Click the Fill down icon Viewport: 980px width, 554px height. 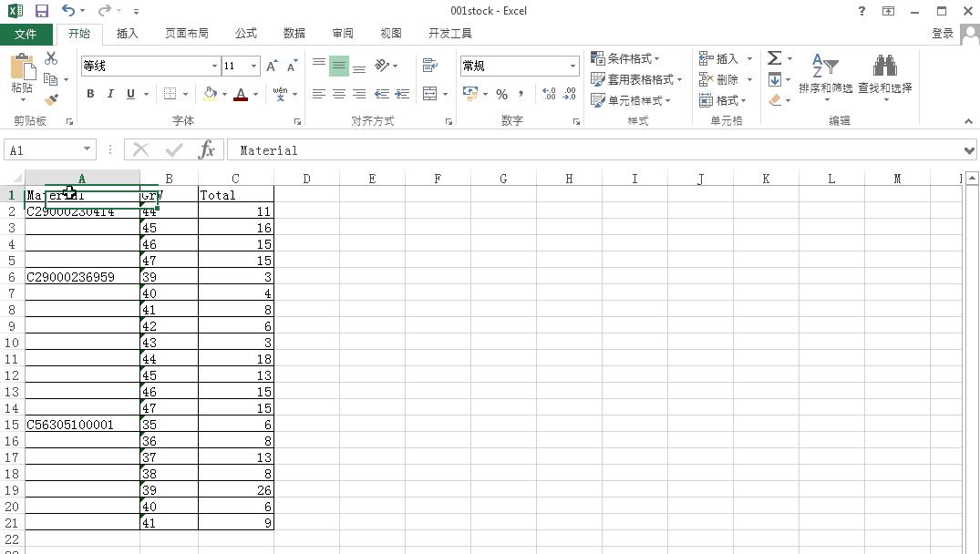tap(775, 79)
